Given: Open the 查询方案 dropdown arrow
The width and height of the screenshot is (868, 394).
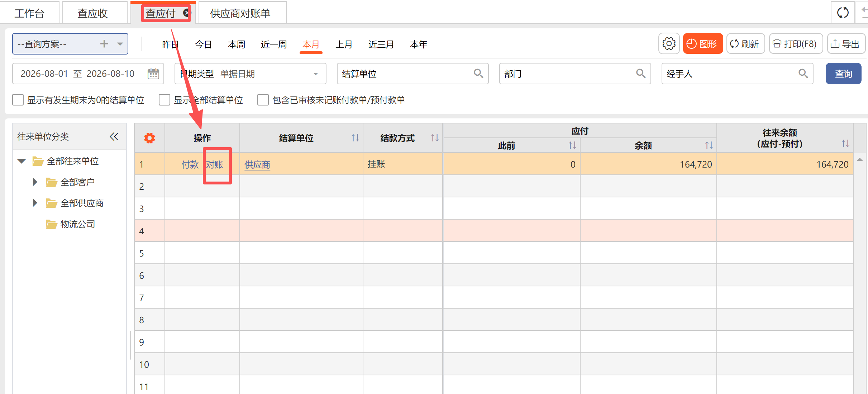Looking at the screenshot, I should [x=120, y=44].
